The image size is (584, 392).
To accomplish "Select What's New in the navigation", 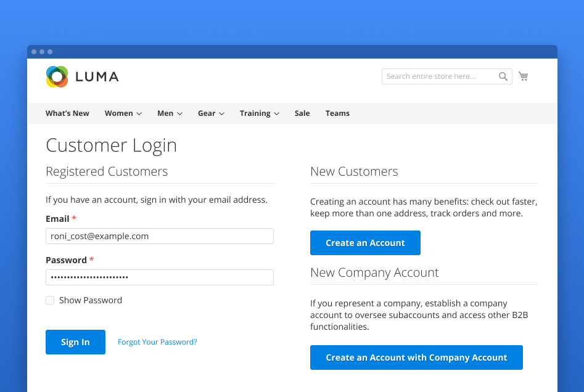I will [x=67, y=113].
